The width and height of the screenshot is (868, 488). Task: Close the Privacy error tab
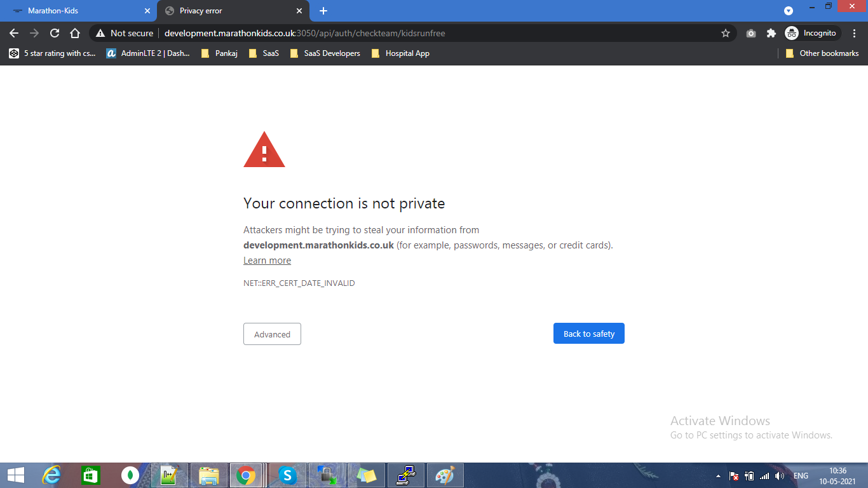coord(299,11)
